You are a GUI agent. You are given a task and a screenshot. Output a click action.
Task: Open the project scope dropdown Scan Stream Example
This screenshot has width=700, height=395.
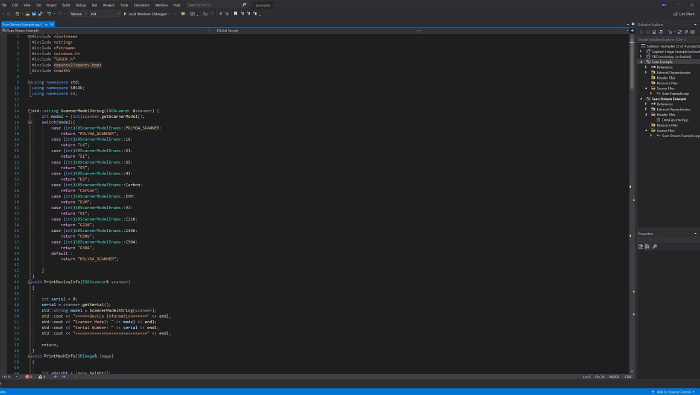pyautogui.click(x=106, y=31)
